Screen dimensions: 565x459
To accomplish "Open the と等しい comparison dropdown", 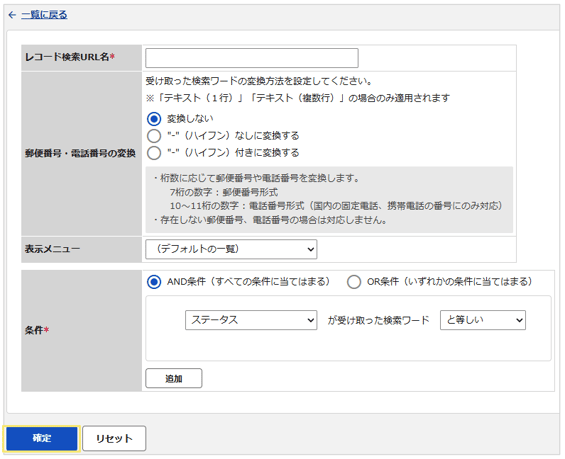I will (482, 320).
